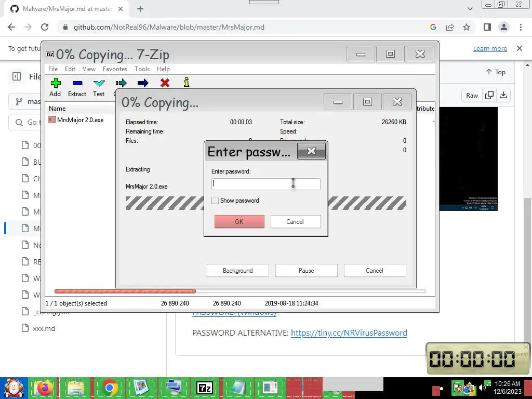Click the Pause button in Copying dialog
The image size is (532, 399).
click(x=307, y=270)
